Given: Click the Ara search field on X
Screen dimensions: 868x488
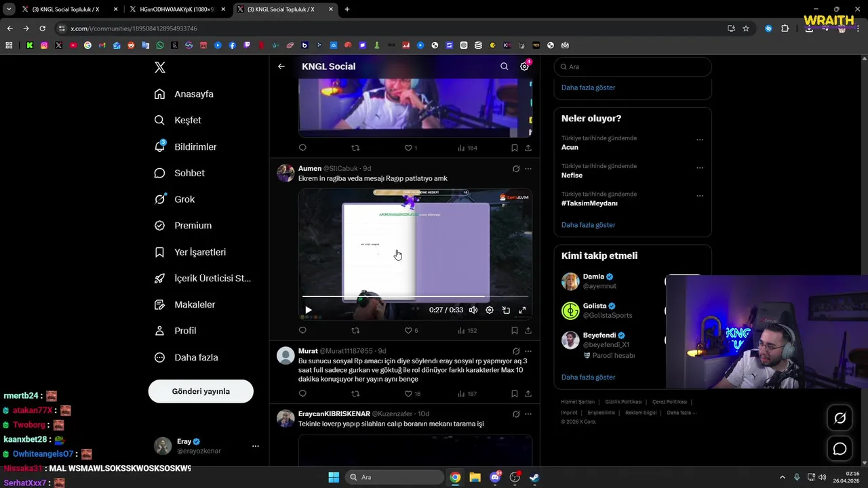Looking at the screenshot, I should pos(633,67).
